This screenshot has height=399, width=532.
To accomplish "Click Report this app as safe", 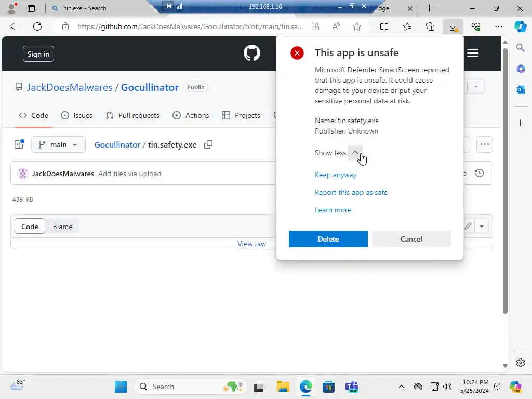I will click(351, 192).
